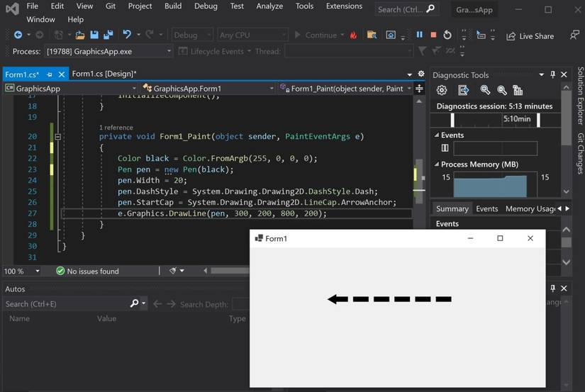
Task: Click the right handle of the diagnostics timeline
Action: tap(538, 120)
